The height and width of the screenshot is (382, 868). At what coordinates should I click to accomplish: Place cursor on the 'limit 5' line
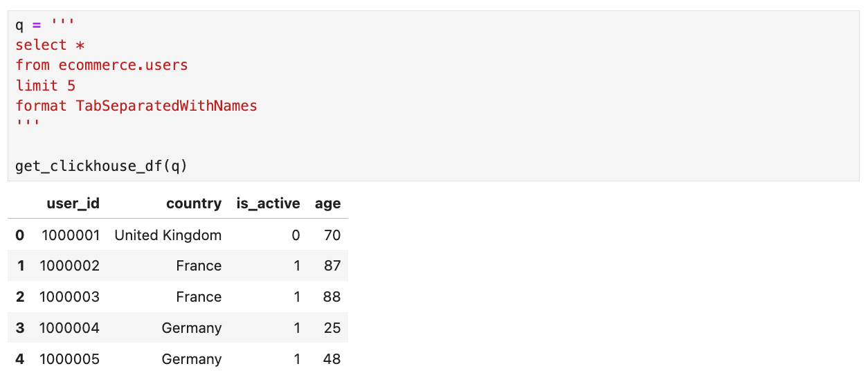point(46,86)
